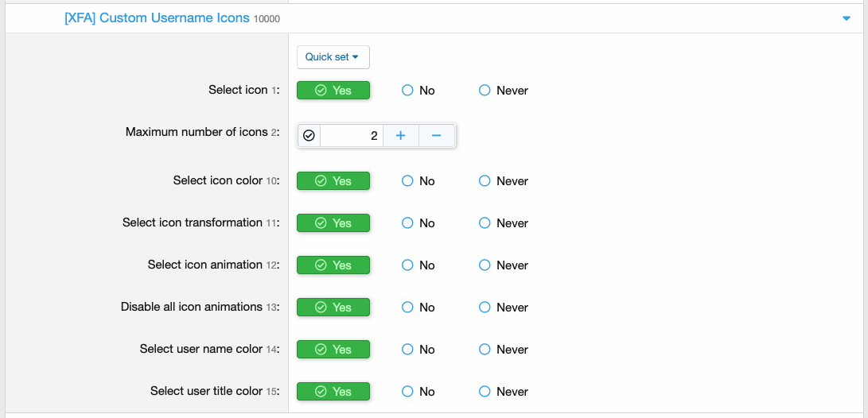Screen dimensions: 868x418
Task: Click the maximum number of icons input field
Action: point(352,135)
